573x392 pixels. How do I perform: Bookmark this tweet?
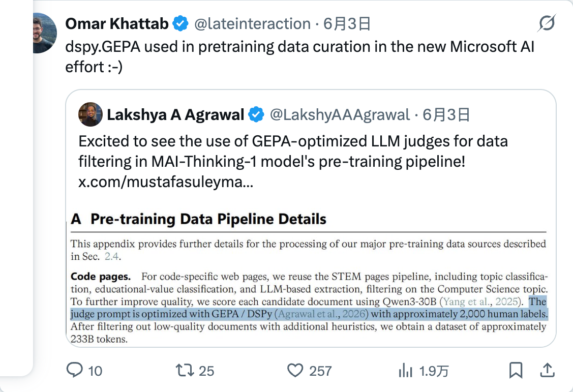516,370
